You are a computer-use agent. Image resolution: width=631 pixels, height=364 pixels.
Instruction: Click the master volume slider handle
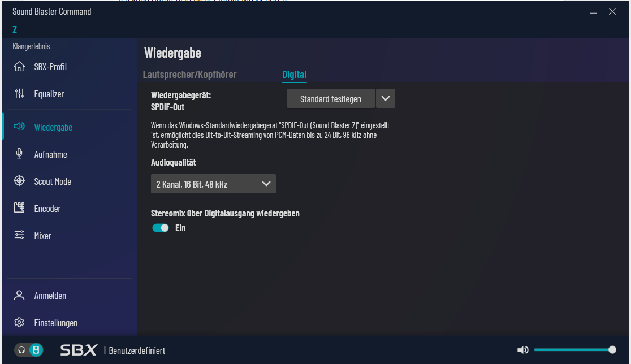[612, 350]
